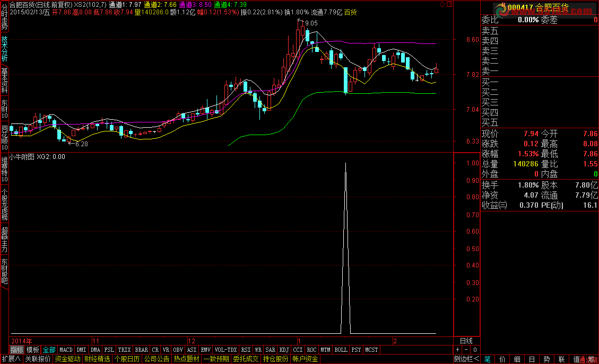Apply the BOLL indicator
Image resolution: width=599 pixels, height=364 pixels.
coord(341,350)
